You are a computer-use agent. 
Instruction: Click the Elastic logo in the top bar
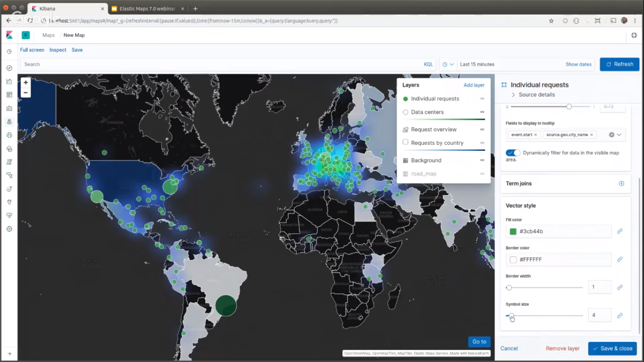point(8,35)
